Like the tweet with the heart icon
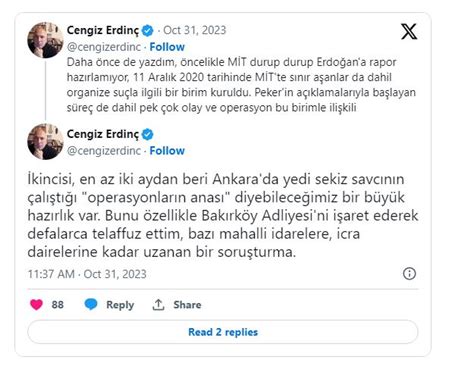This screenshot has height=369, width=474. click(x=36, y=304)
